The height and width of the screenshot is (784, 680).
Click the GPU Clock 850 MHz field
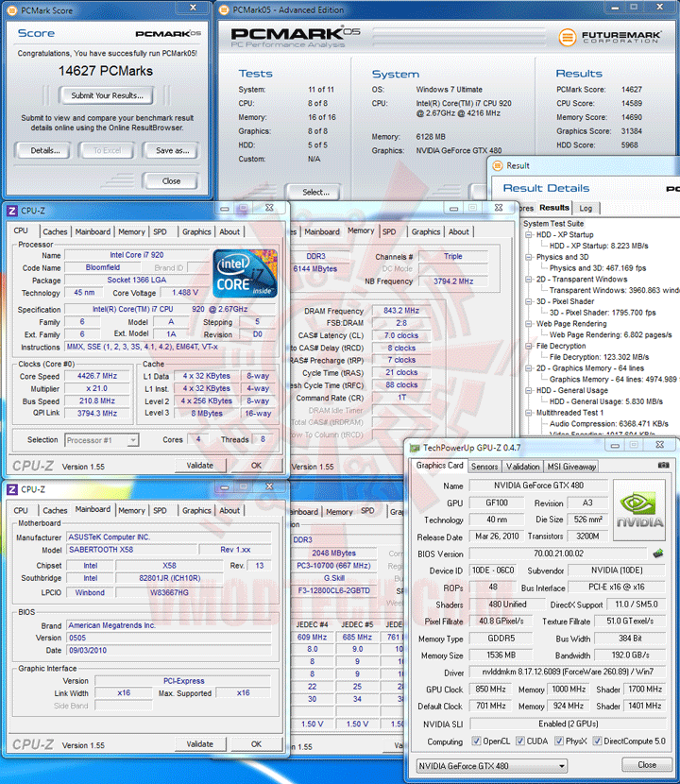(x=490, y=689)
